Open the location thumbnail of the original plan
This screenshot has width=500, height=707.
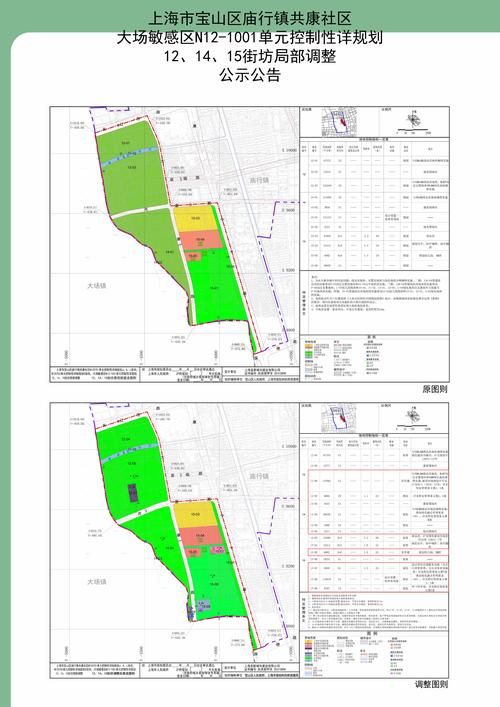(x=339, y=123)
